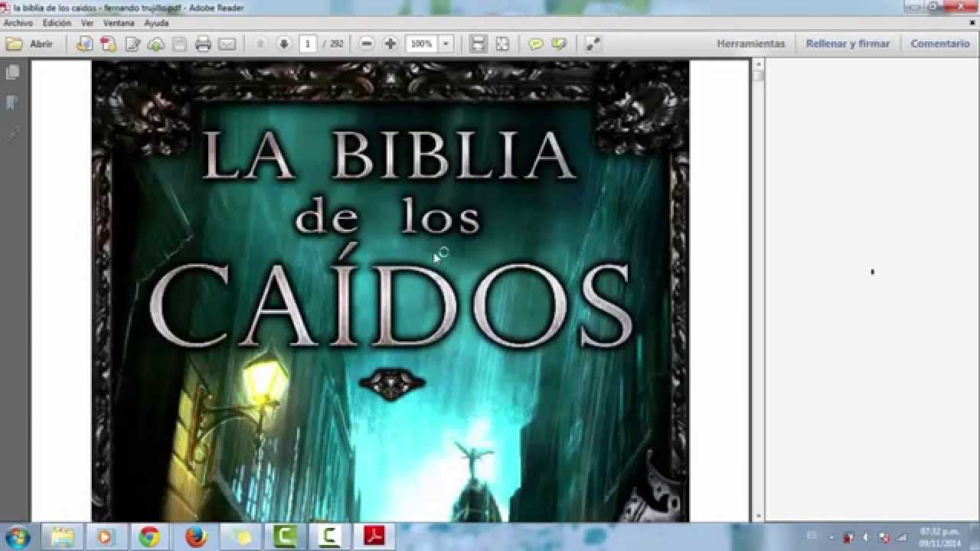Screen dimensions: 980x551
Task: Click the cloud upload icon
Action: (x=156, y=44)
